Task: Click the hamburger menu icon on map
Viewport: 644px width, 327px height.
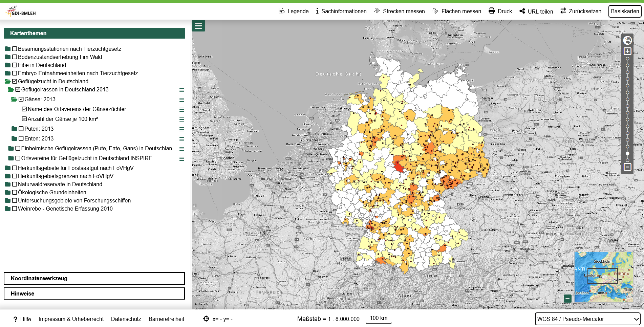Action: pyautogui.click(x=198, y=26)
